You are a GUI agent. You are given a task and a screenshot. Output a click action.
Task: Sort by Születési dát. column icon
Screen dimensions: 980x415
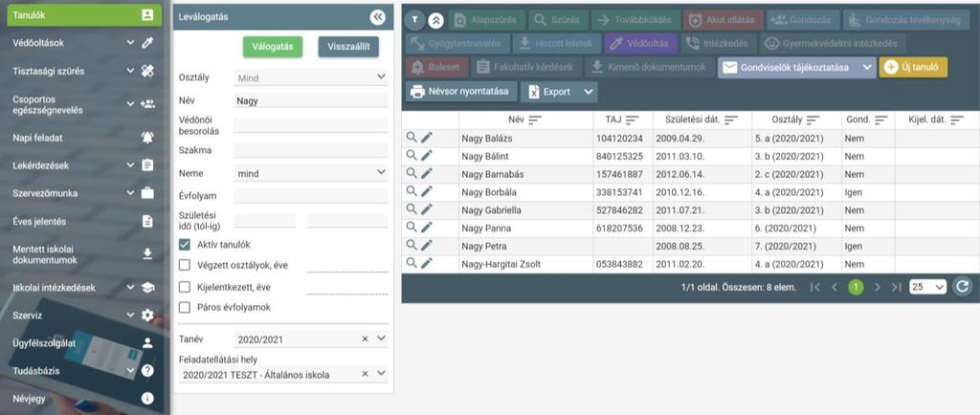tap(730, 120)
